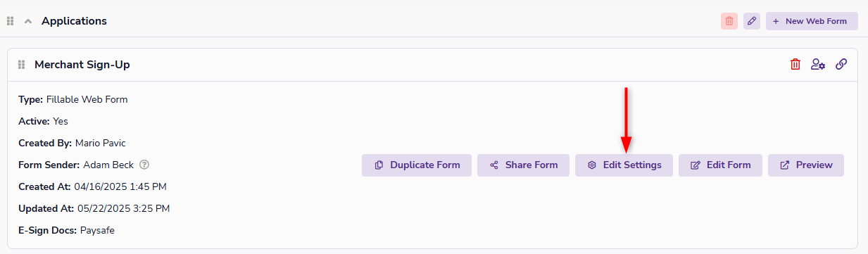Click the Edit Form button
The height and width of the screenshot is (254, 868).
pyautogui.click(x=720, y=165)
